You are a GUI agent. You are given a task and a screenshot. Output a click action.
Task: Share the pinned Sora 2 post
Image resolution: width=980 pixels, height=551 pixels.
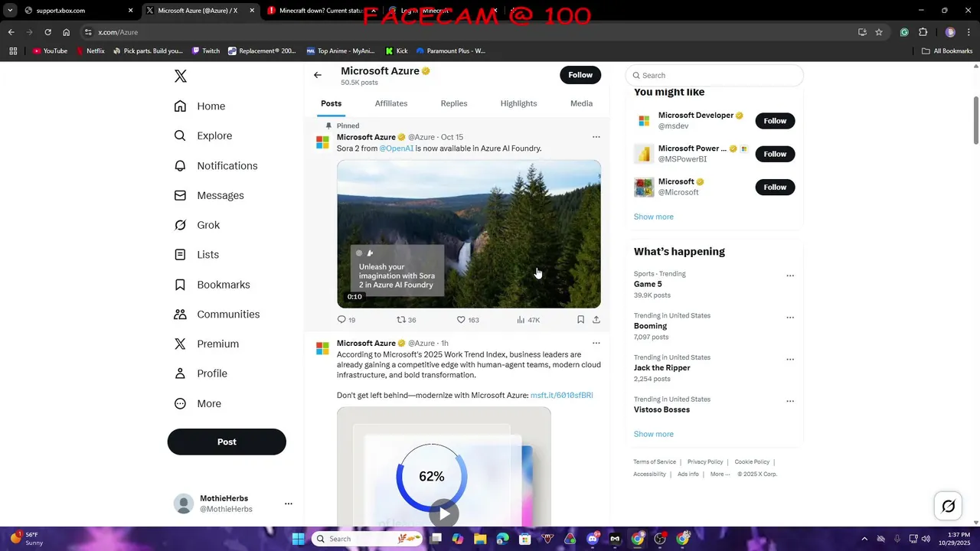click(x=596, y=320)
